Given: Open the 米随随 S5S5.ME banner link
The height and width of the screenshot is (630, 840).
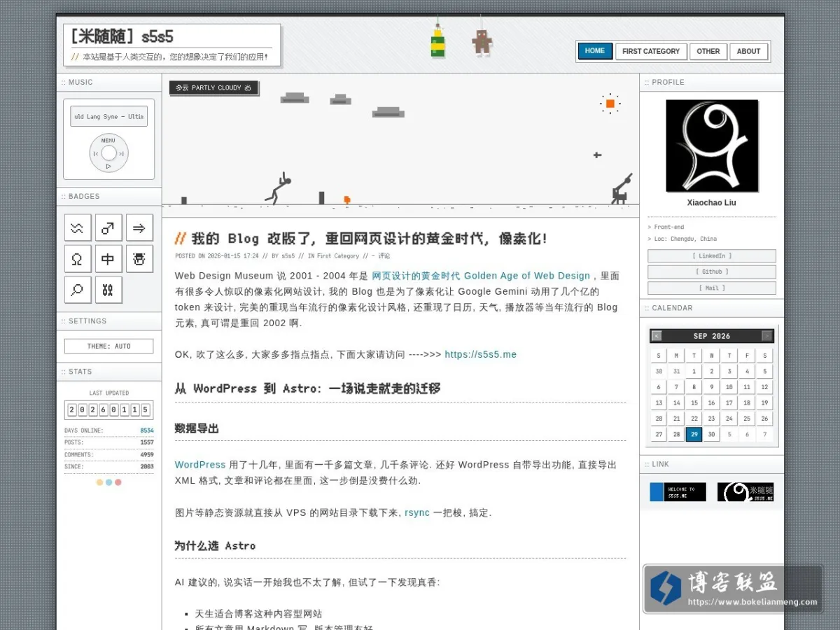Looking at the screenshot, I should coord(745,492).
